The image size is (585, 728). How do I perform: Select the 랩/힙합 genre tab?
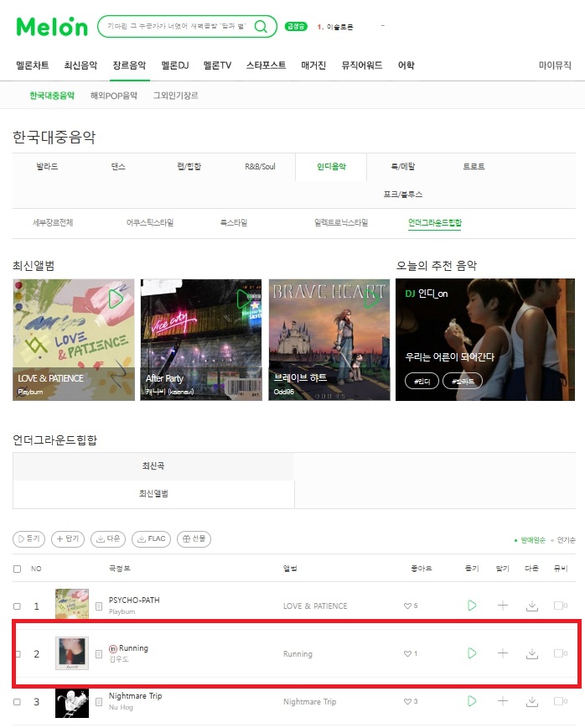pyautogui.click(x=189, y=167)
